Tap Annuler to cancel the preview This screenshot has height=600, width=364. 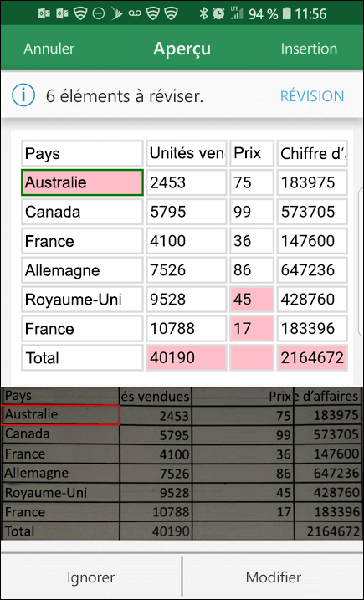[49, 49]
